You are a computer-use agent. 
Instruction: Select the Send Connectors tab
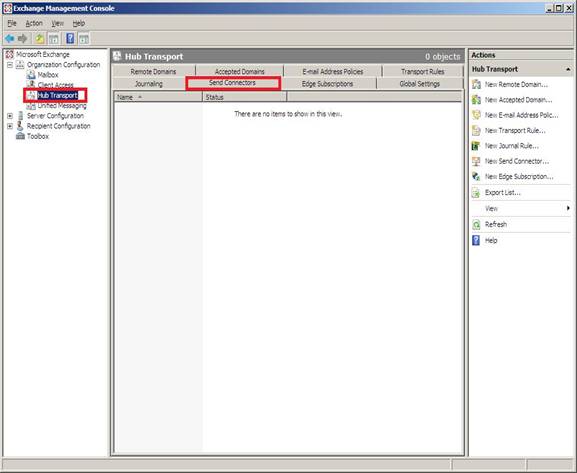(233, 83)
